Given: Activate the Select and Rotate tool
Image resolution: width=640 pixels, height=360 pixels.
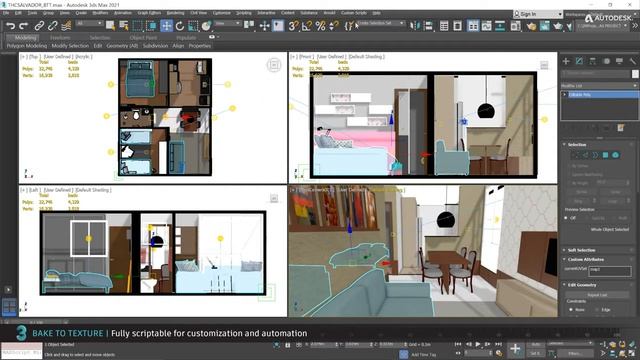Looking at the screenshot, I should point(180,26).
